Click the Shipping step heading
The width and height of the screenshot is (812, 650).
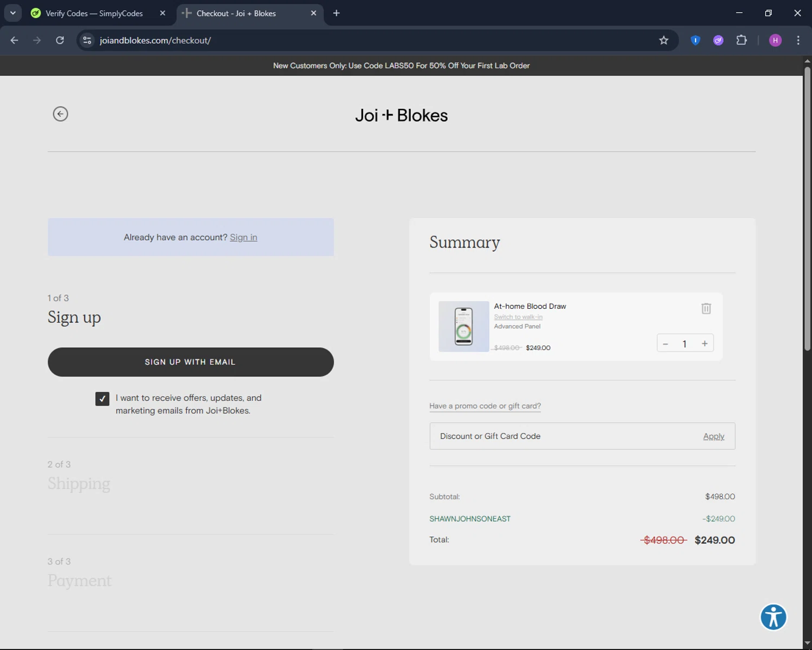79,483
